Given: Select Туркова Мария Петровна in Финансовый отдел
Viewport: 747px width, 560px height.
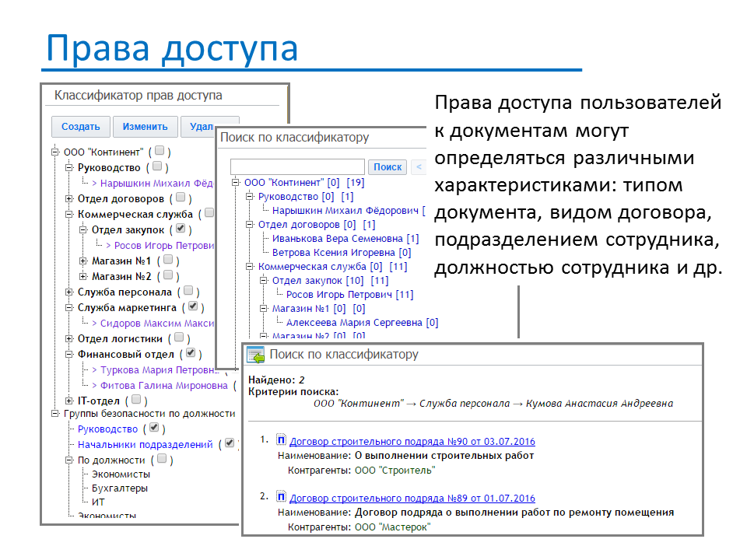Looking at the screenshot, I should tap(159, 370).
